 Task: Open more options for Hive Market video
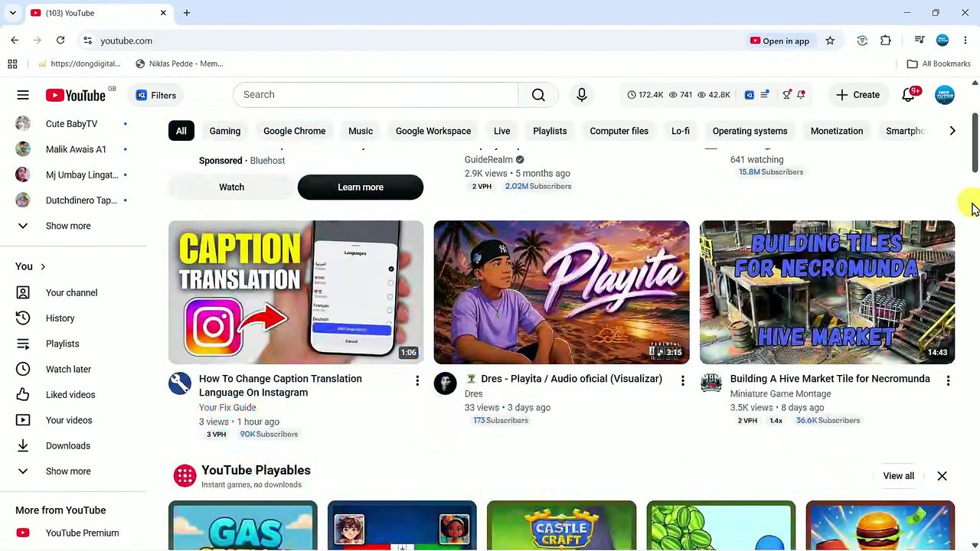(x=948, y=380)
